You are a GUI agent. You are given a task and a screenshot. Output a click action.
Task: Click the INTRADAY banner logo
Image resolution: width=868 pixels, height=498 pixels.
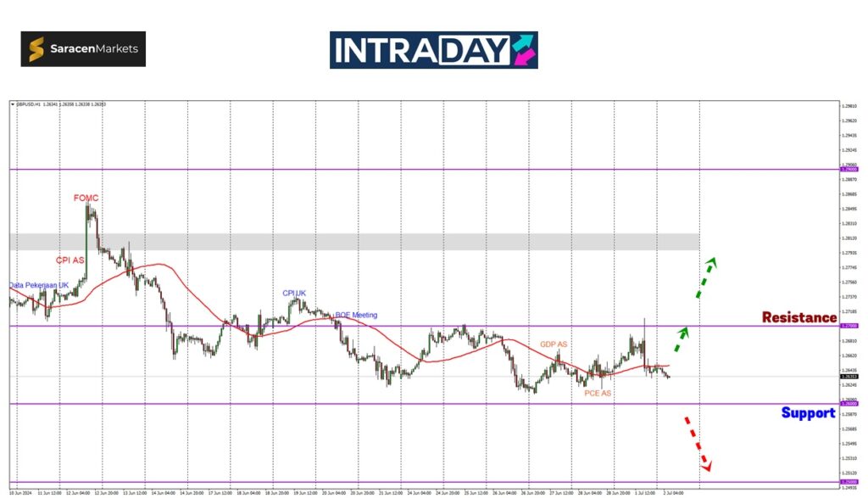433,50
